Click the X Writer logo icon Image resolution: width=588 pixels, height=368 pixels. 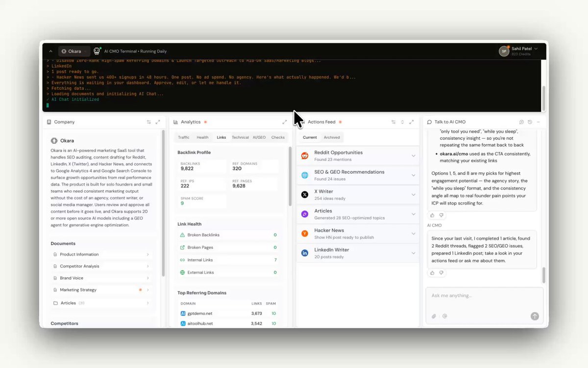tap(305, 195)
